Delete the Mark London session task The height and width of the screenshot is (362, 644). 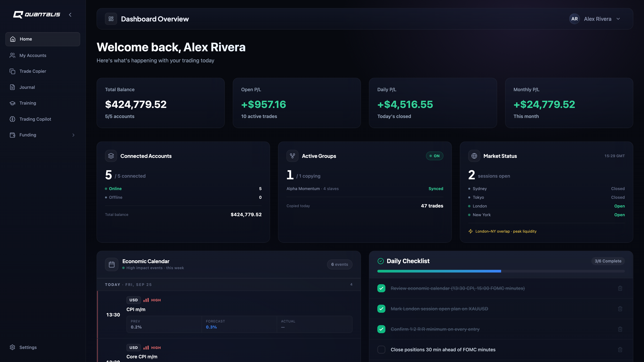tap(620, 309)
